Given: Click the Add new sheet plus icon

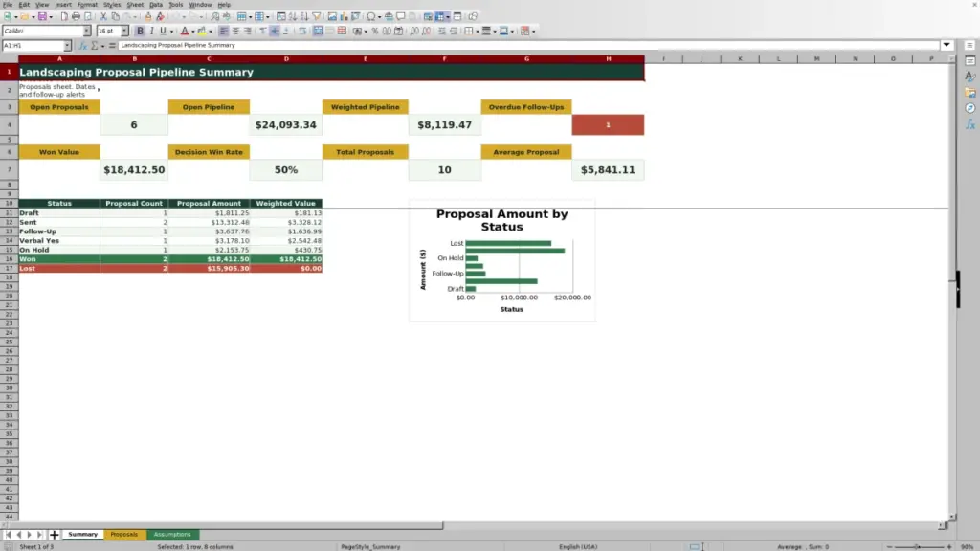Looking at the screenshot, I should point(54,534).
